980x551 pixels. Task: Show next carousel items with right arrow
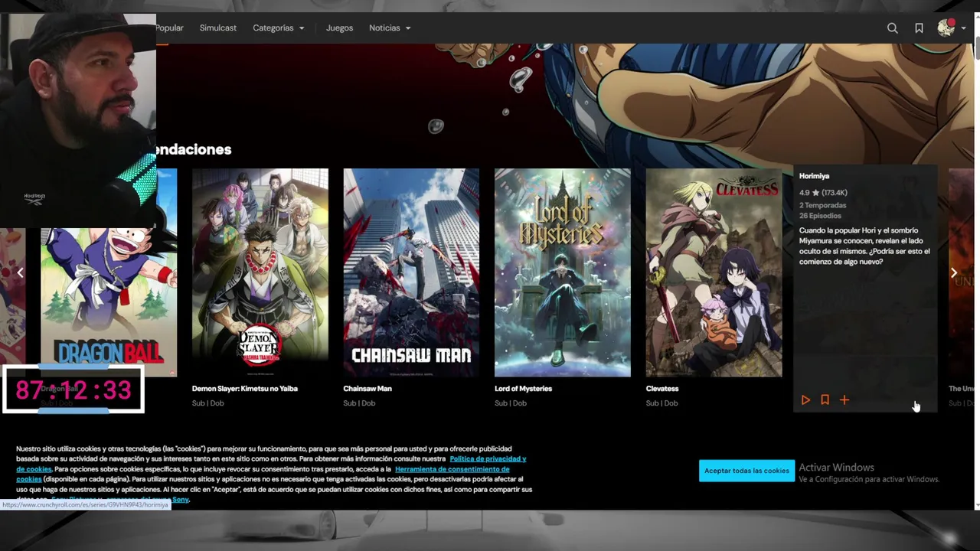[x=954, y=272]
